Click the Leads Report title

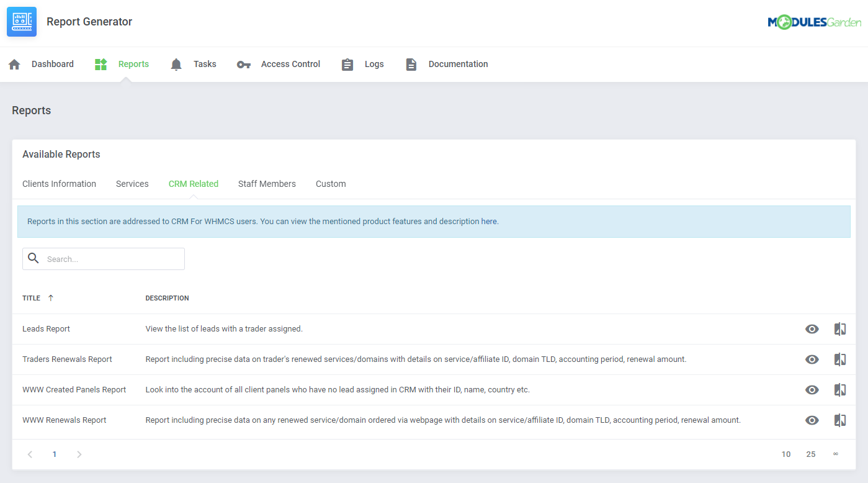coord(46,329)
